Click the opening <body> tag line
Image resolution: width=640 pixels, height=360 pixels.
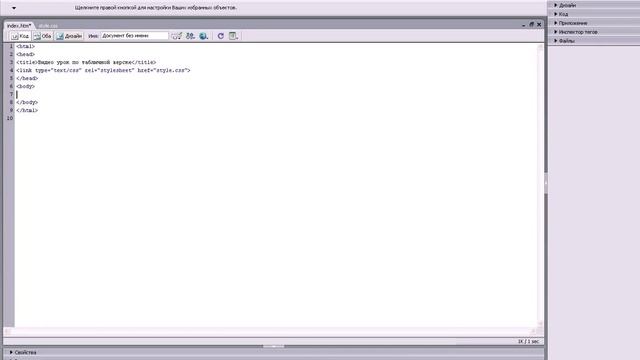[x=25, y=86]
